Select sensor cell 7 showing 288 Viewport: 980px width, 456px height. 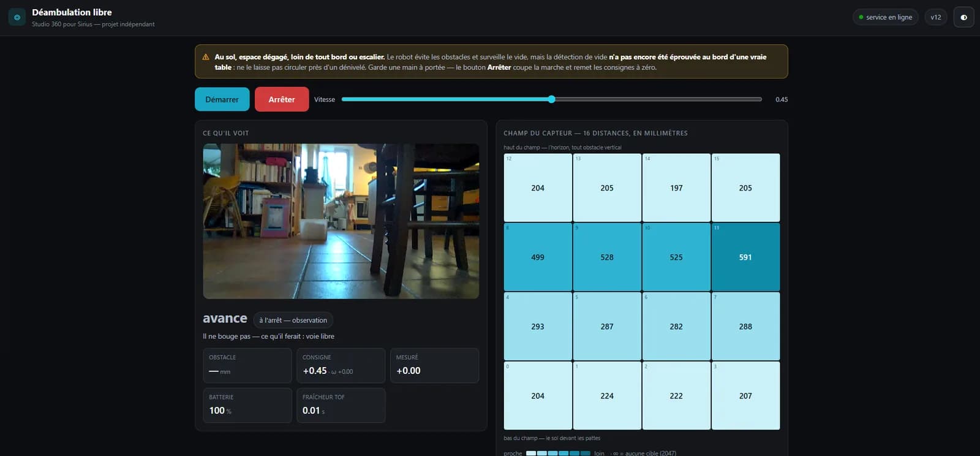(745, 326)
